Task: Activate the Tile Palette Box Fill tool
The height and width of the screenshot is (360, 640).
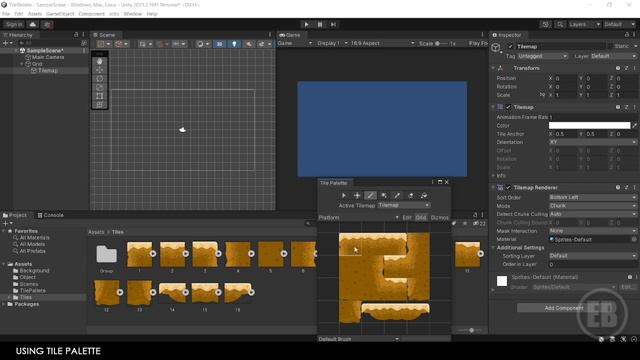Action: coord(384,196)
